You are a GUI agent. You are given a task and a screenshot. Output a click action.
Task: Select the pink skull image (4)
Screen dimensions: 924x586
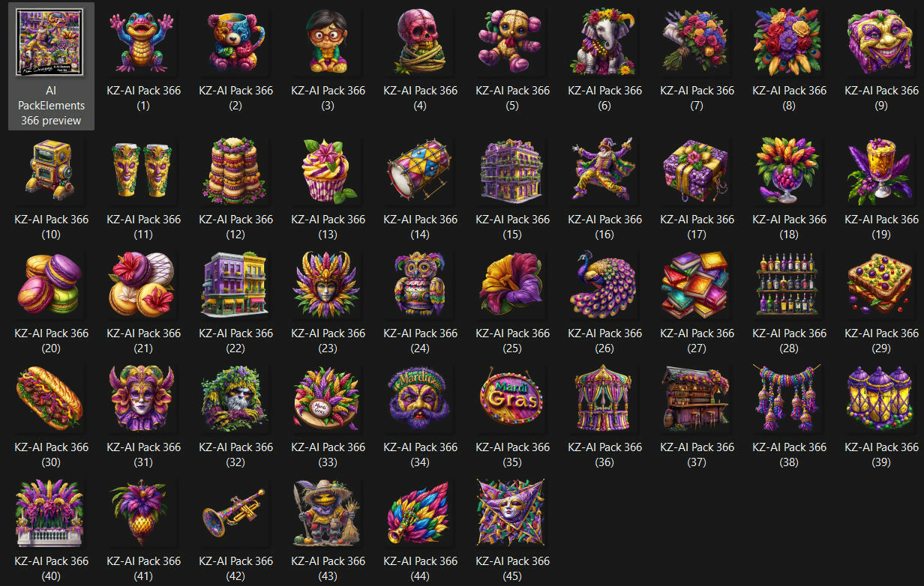[x=420, y=43]
